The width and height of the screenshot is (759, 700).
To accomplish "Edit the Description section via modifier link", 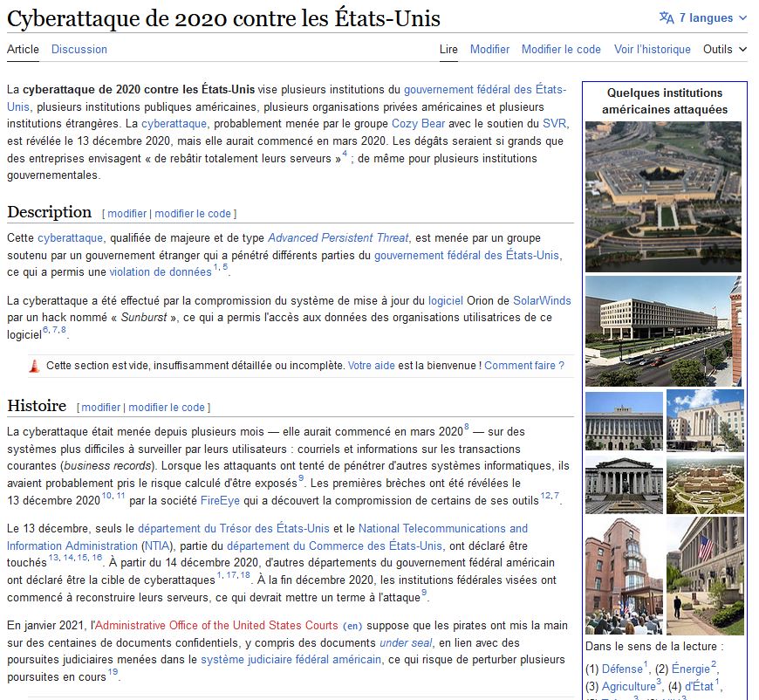I will tap(126, 214).
